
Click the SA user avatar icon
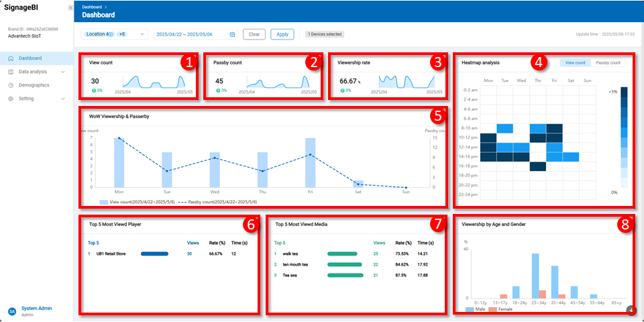(11, 311)
